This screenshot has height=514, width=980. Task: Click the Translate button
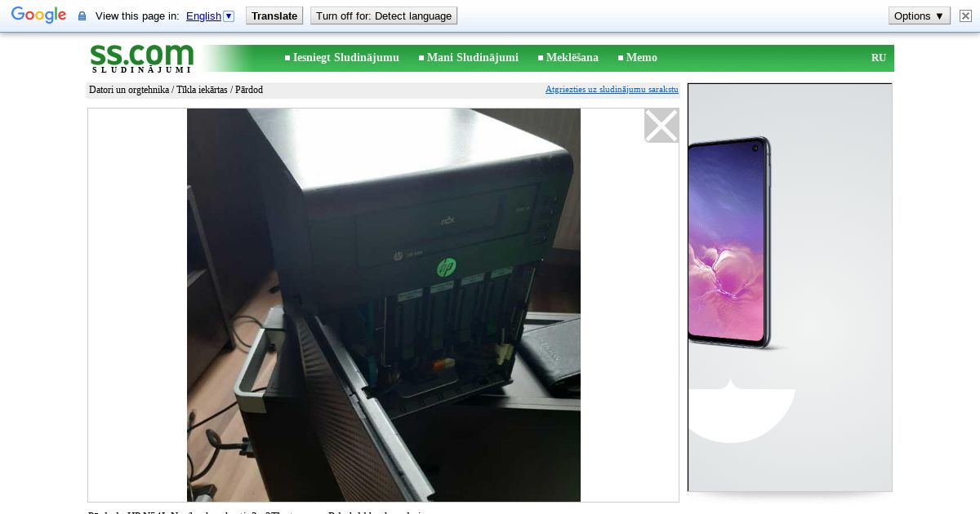pos(274,16)
